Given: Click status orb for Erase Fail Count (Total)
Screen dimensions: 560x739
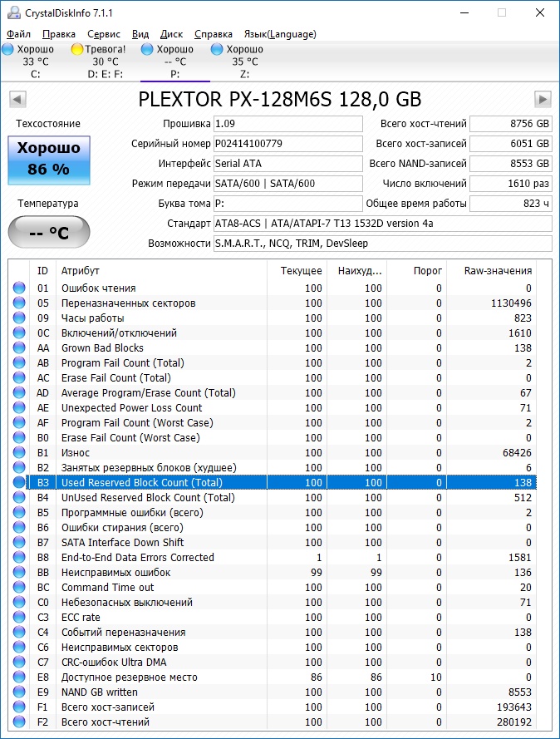Looking at the screenshot, I should click(x=19, y=377).
